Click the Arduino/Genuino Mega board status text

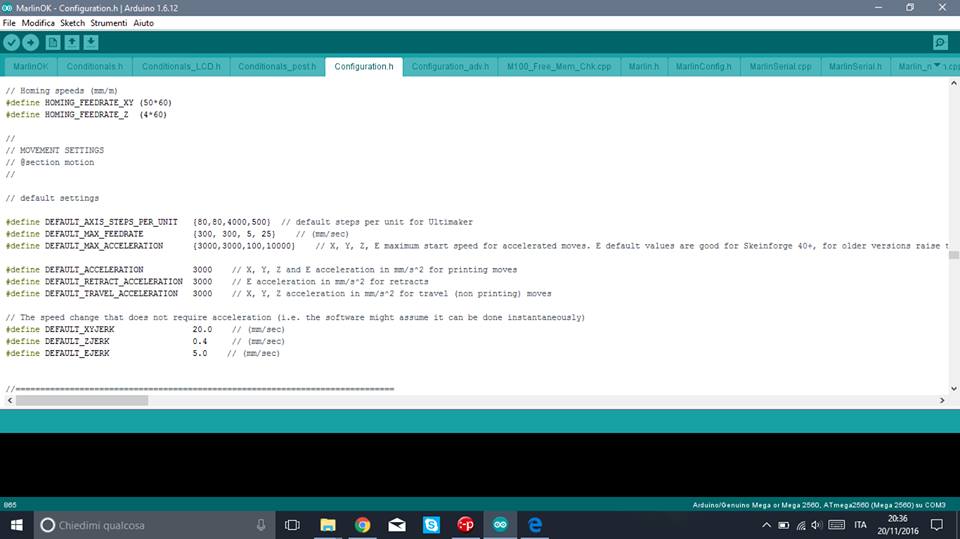click(819, 505)
